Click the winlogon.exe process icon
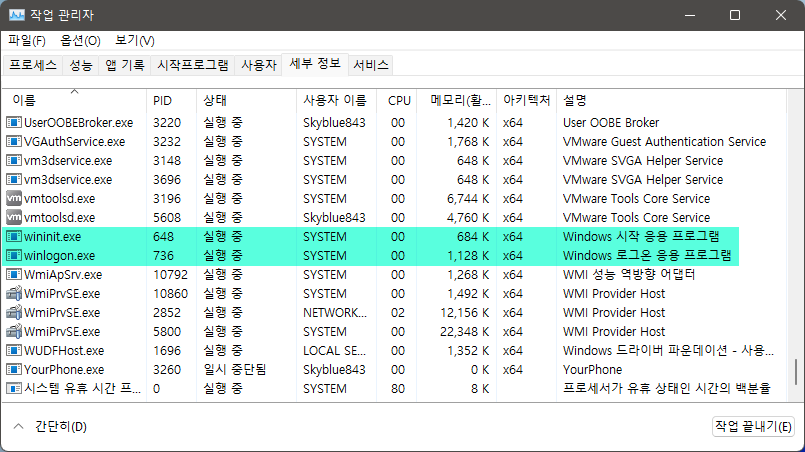The image size is (805, 452). pos(14,255)
